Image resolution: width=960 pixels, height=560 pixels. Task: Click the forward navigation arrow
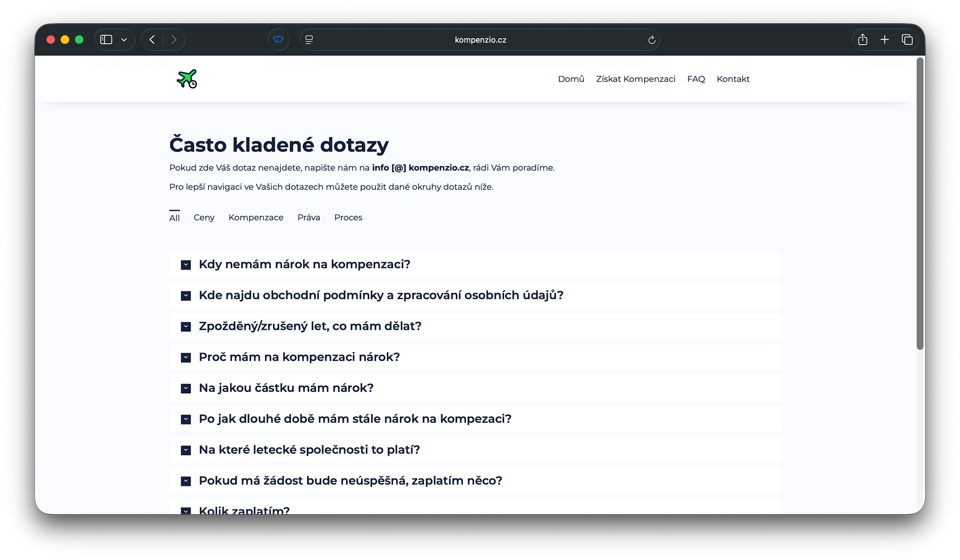tap(173, 39)
